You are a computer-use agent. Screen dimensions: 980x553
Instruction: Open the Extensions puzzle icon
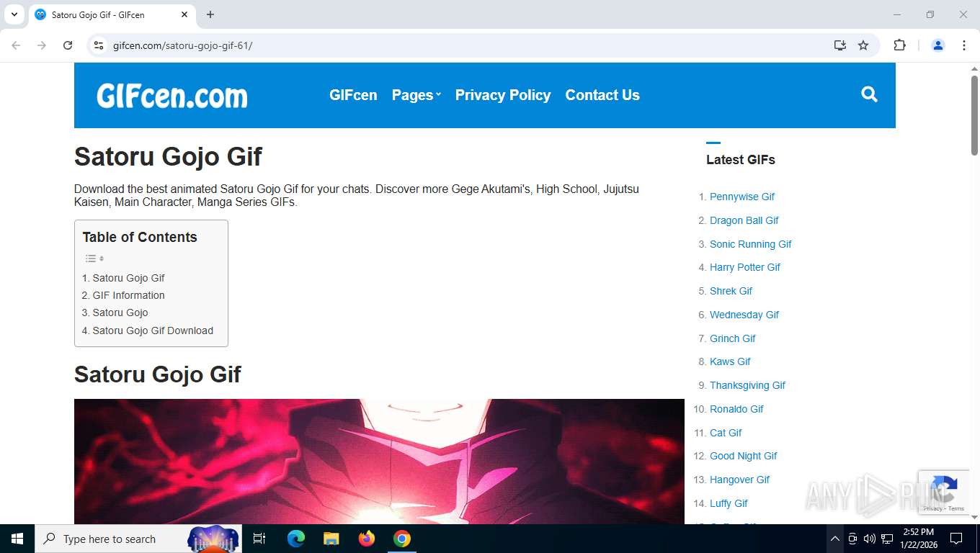click(899, 45)
